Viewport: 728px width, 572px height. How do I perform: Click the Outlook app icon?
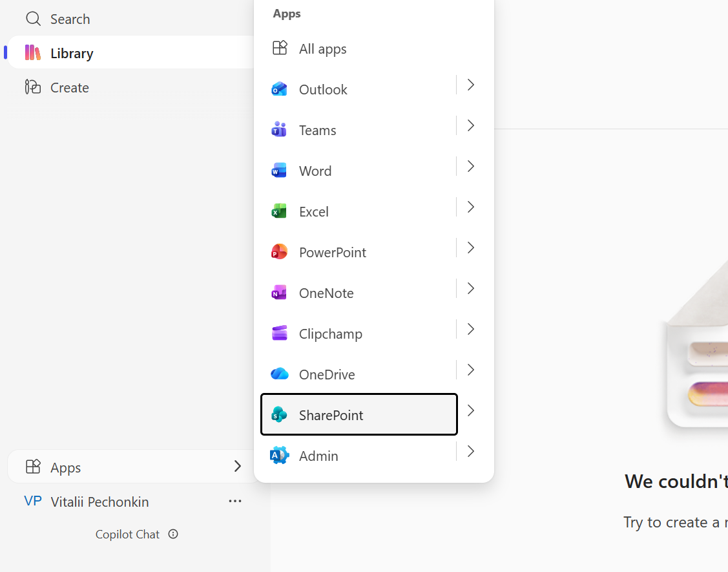tap(279, 89)
